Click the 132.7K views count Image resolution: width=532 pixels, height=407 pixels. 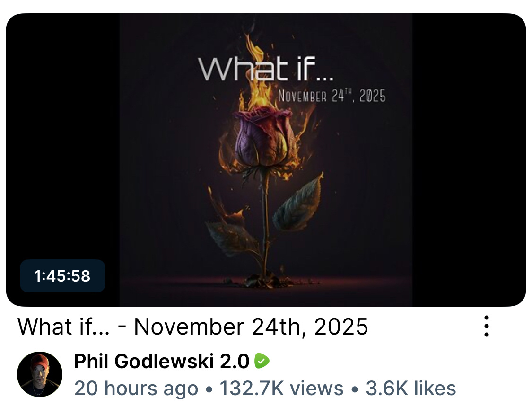point(281,389)
